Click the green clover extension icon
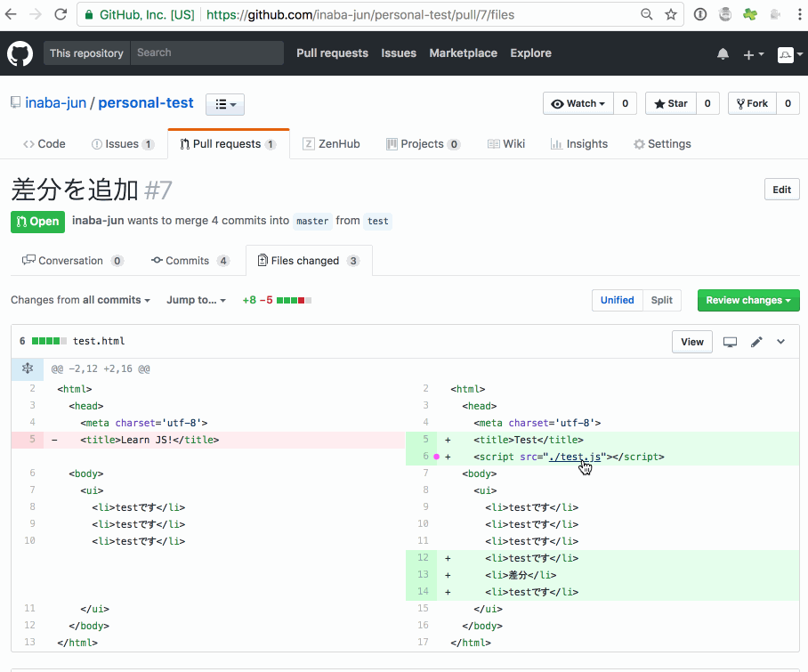Screen dimensions: 808x672 [750, 14]
